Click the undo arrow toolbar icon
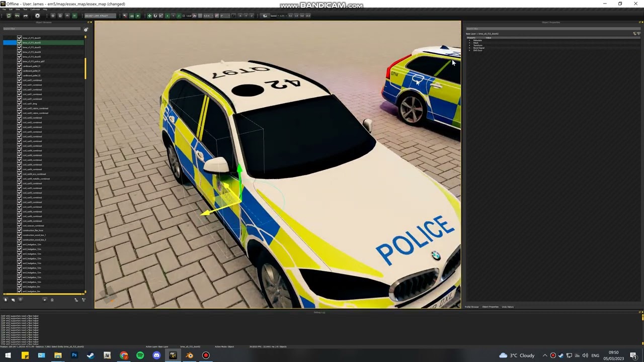 pyautogui.click(x=17, y=16)
